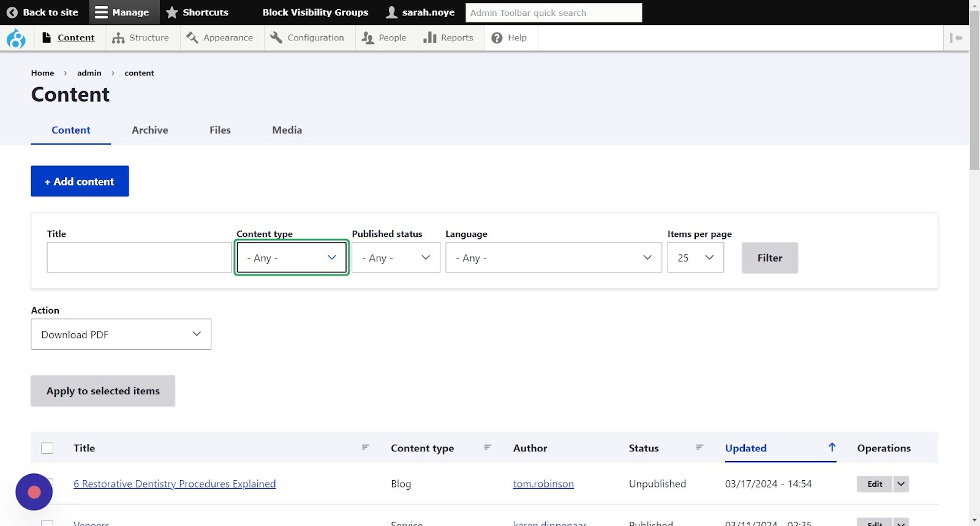Switch to the Media tab
980x526 pixels.
pyautogui.click(x=287, y=130)
